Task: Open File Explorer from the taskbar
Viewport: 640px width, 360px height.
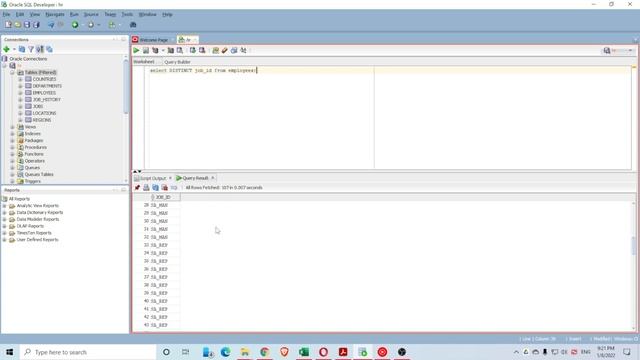Action: coord(245,352)
